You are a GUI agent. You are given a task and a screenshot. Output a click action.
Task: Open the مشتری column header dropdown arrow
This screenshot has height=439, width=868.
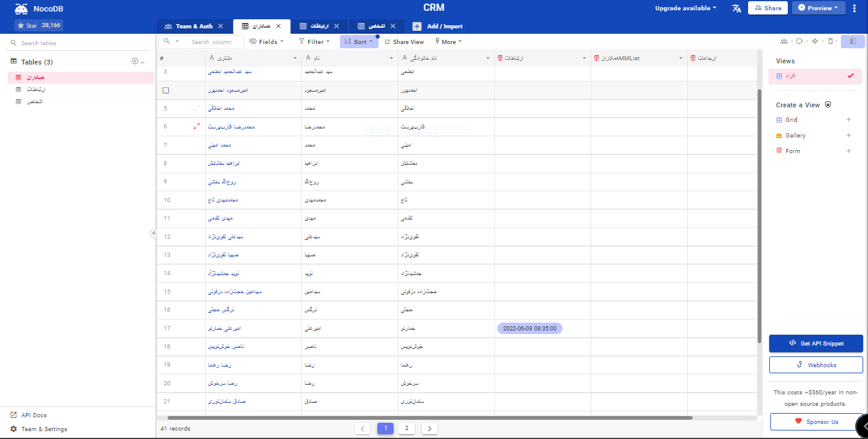tap(295, 58)
